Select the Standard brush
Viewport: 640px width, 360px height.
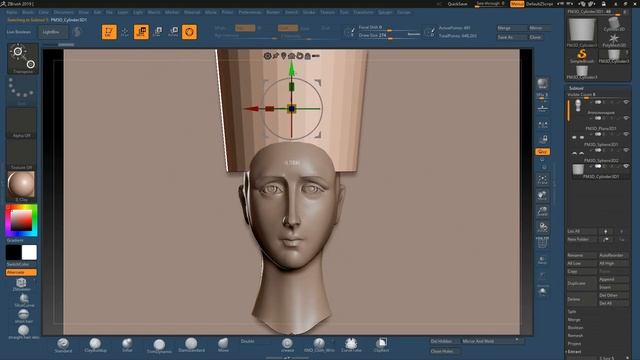click(63, 345)
